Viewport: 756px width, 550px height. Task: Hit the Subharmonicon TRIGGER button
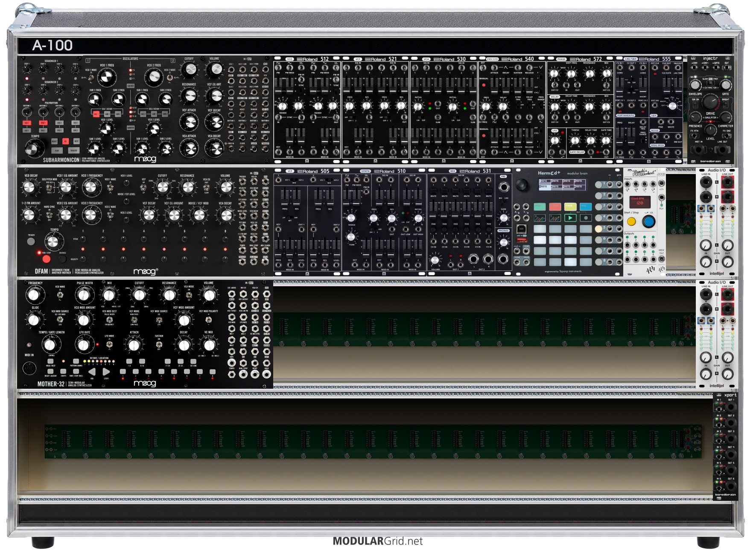(x=73, y=150)
